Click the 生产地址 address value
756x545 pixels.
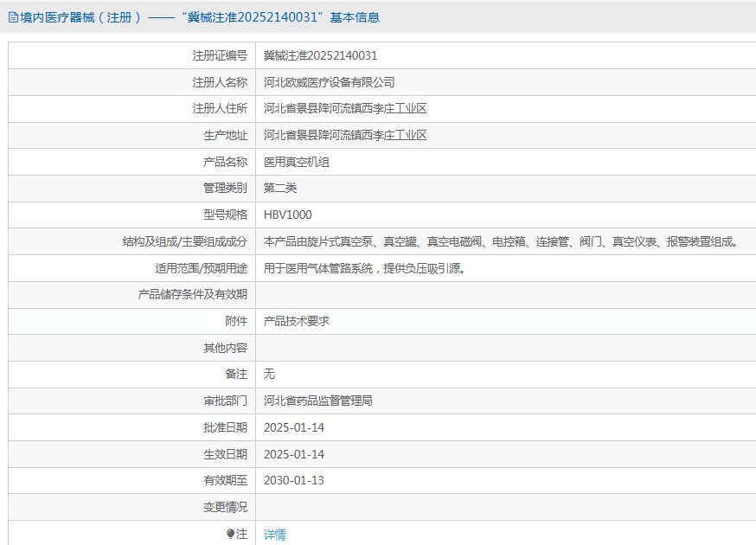click(x=345, y=135)
